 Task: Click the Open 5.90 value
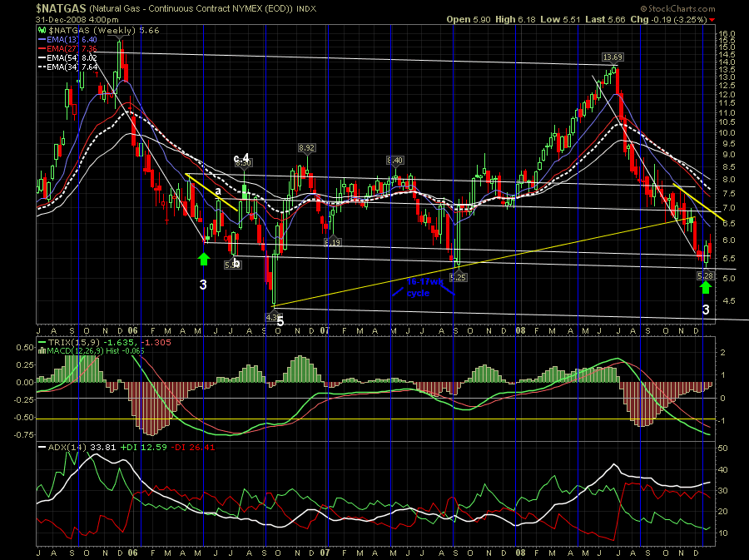click(467, 20)
